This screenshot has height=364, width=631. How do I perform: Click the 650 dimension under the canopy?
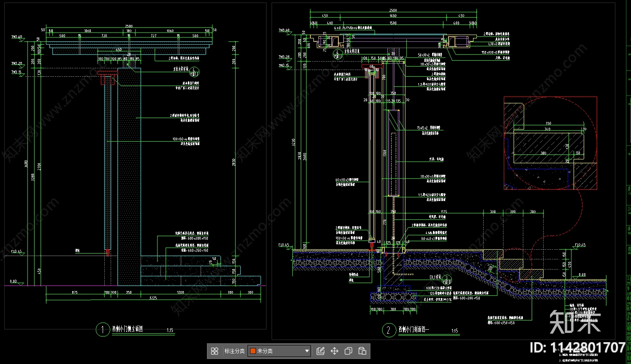[x=119, y=50]
